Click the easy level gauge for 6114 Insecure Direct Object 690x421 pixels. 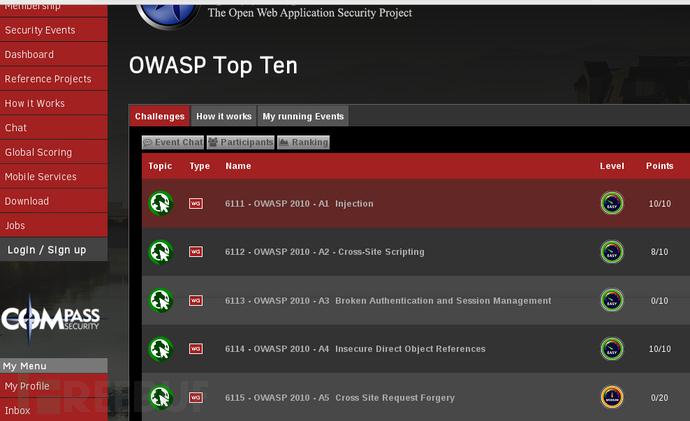(612, 348)
